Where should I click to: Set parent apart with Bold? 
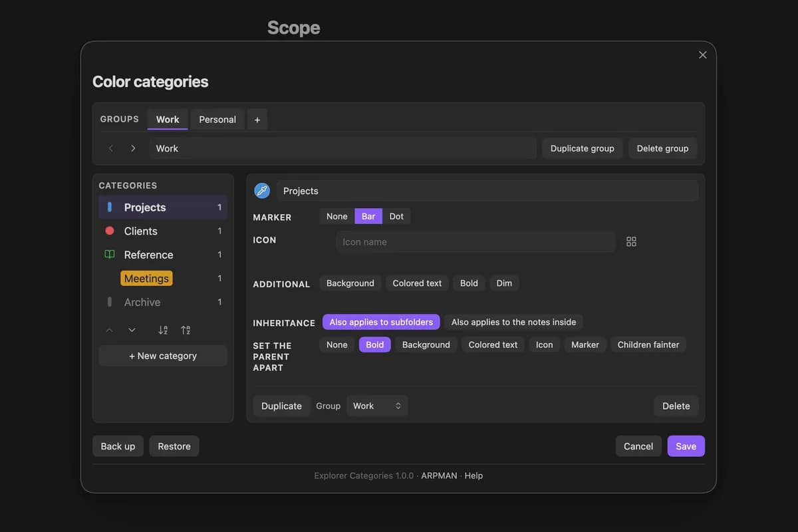(375, 344)
